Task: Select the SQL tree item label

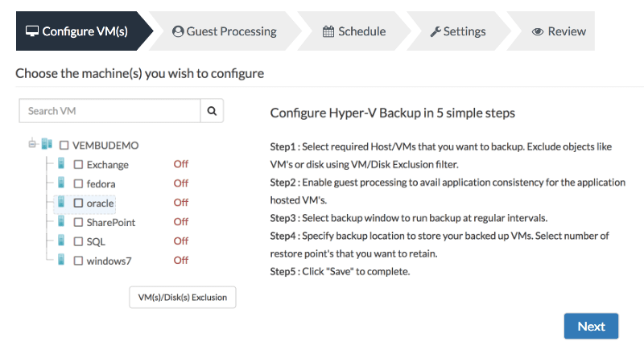Action: 96,242
